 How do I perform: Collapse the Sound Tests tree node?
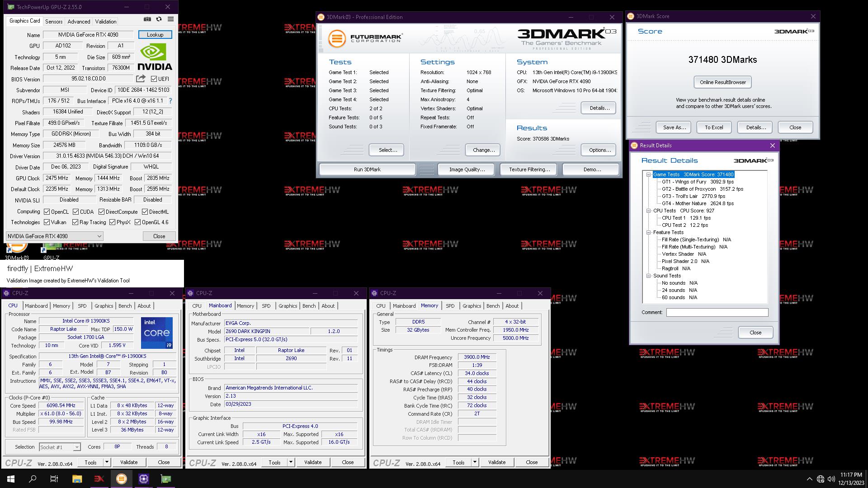coord(648,276)
